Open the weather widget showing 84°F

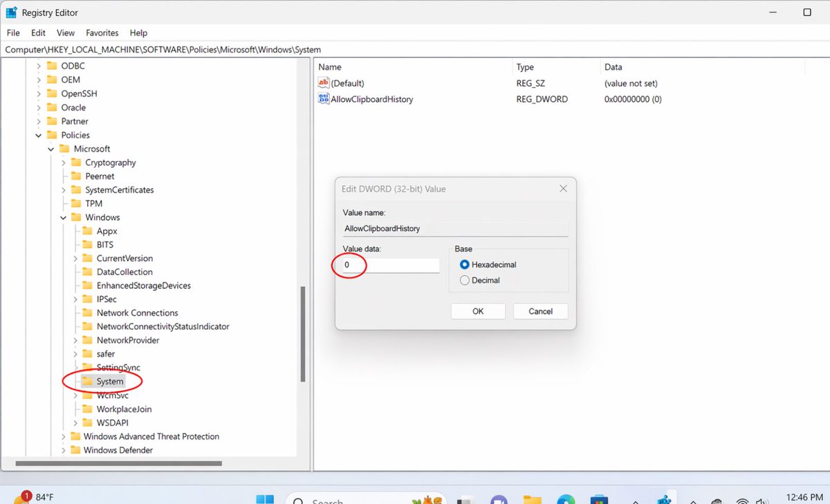pyautogui.click(x=33, y=498)
